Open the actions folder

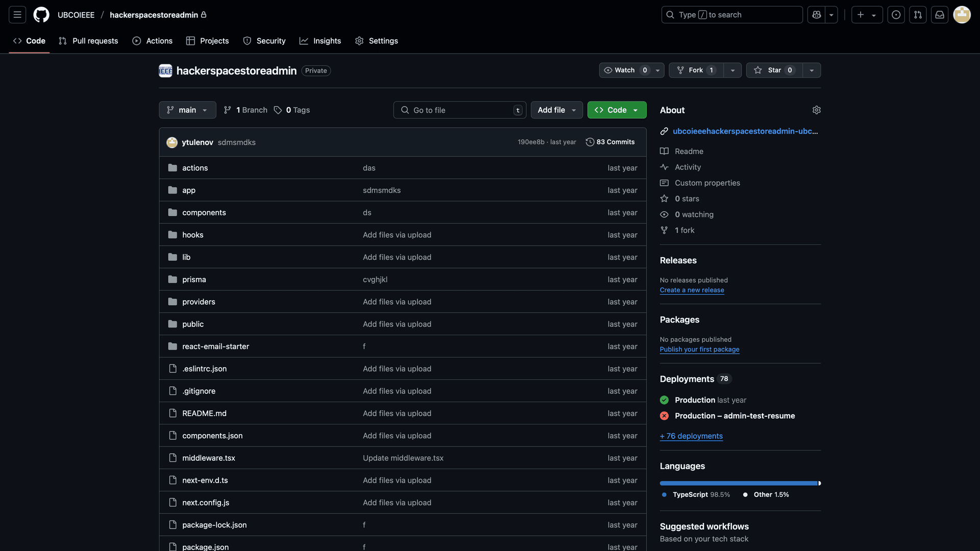tap(194, 168)
